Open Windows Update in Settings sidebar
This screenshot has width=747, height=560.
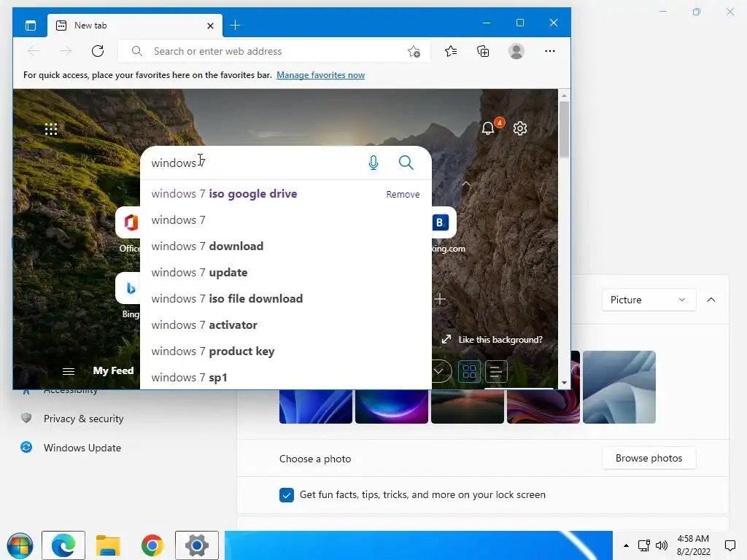point(82,448)
